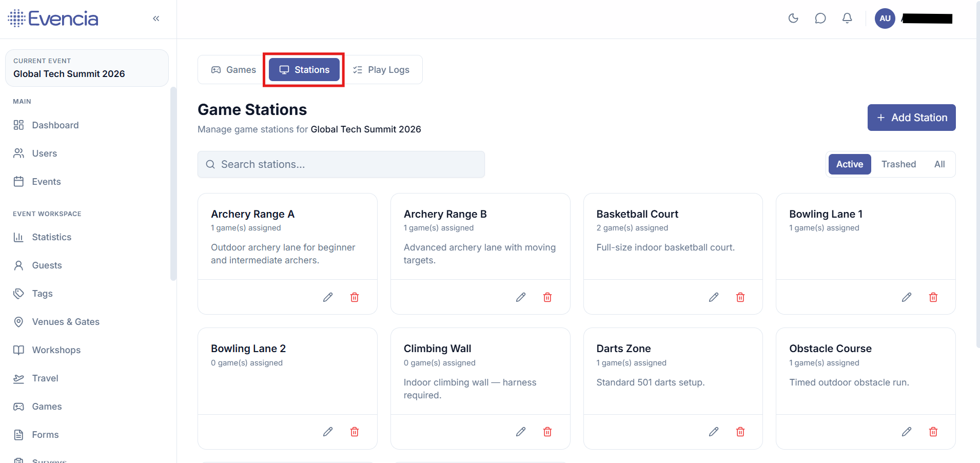The height and width of the screenshot is (463, 980).
Task: Delete the Obstacle Course station
Action: tap(933, 432)
